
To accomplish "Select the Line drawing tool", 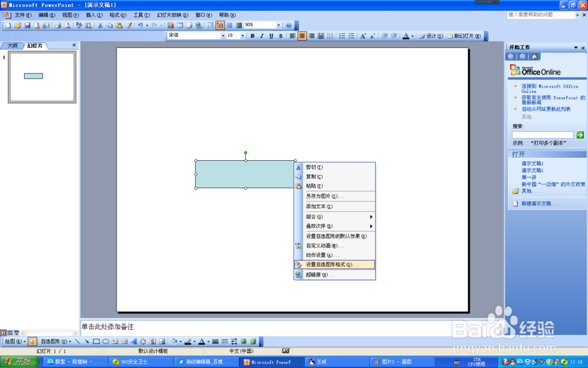I will point(77,342).
